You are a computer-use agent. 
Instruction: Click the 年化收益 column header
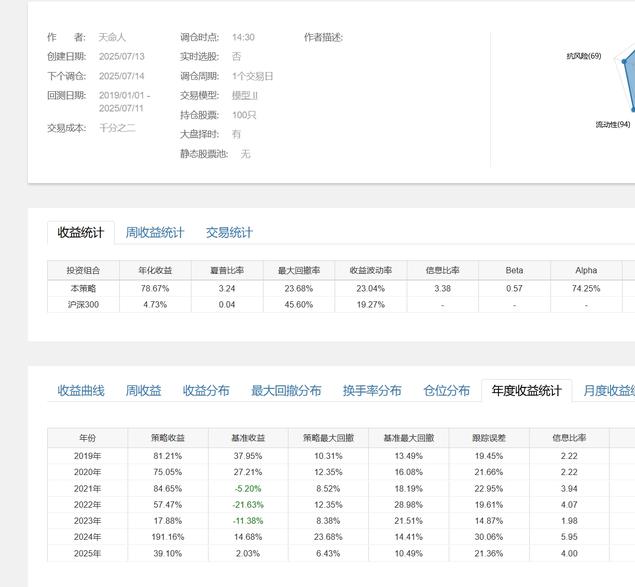155,270
